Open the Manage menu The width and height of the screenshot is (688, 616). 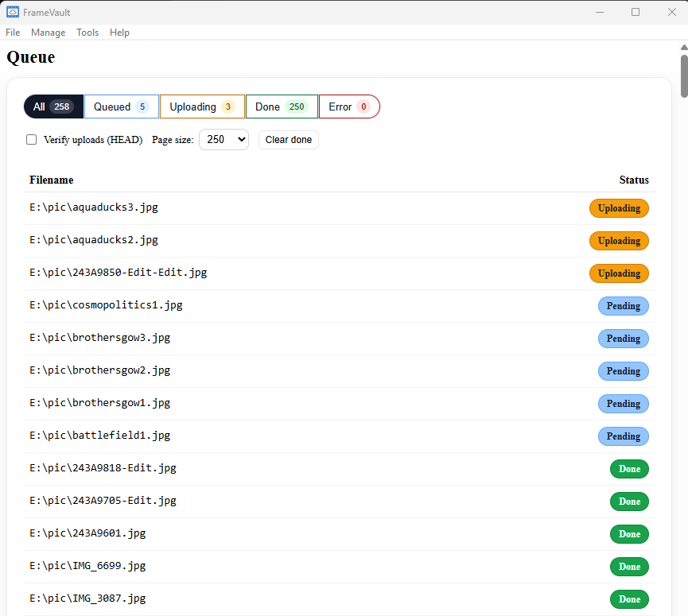click(49, 33)
